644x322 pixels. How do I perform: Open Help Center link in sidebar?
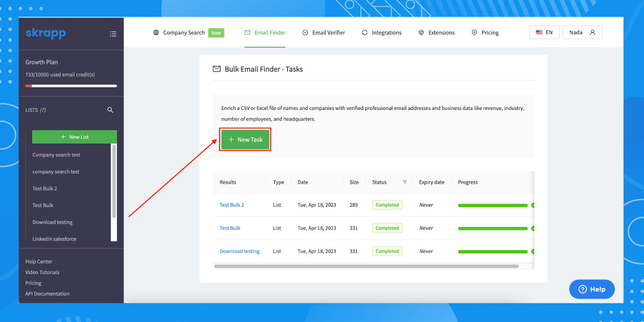click(x=39, y=262)
